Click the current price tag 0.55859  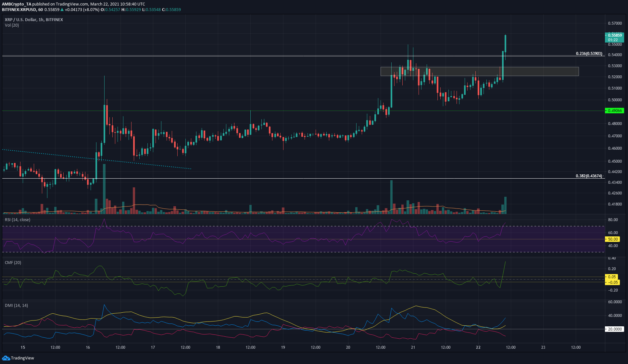(x=615, y=37)
